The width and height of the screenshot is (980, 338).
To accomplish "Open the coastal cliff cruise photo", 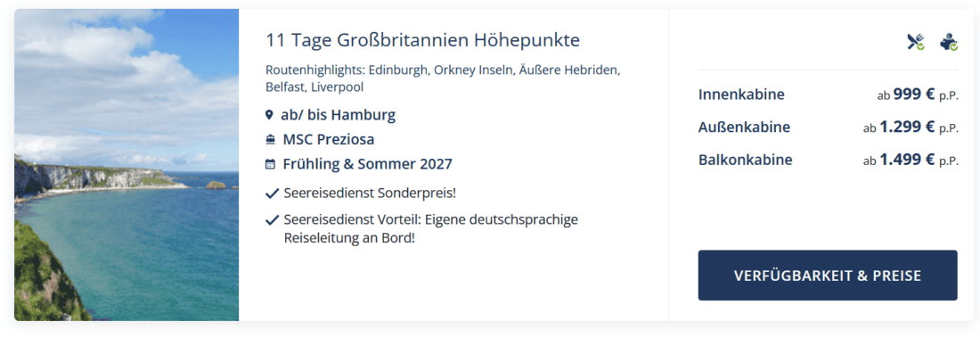I will click(127, 165).
